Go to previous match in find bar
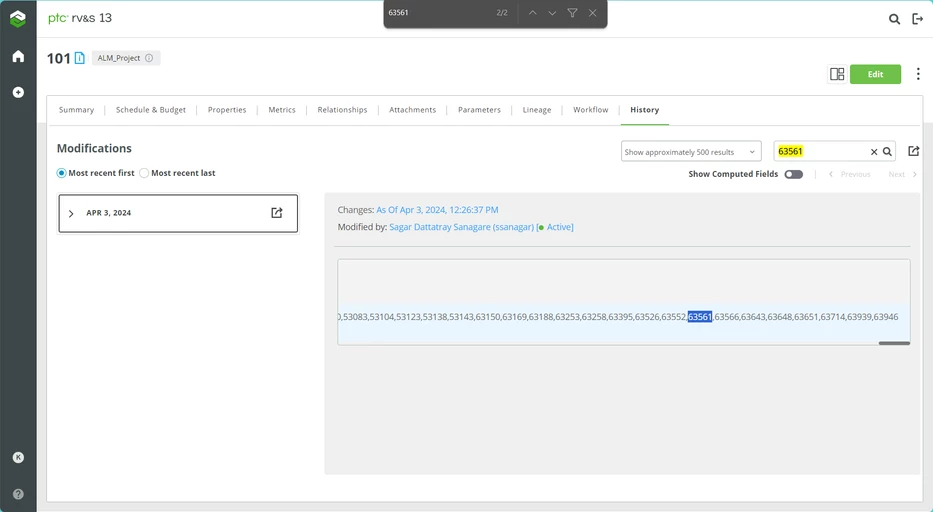 pos(533,13)
